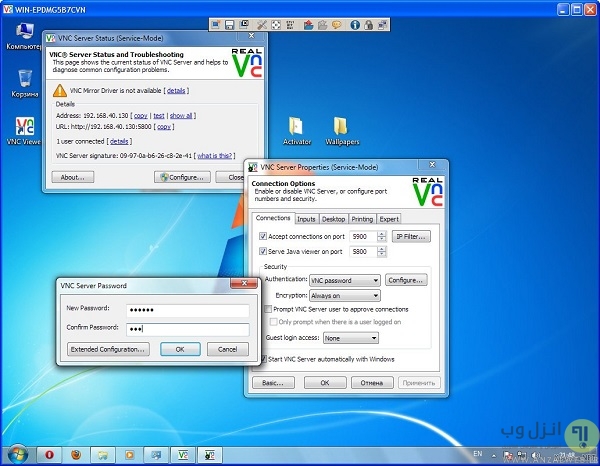Click the media player taskbar icon
The image size is (600, 466).
(129, 455)
